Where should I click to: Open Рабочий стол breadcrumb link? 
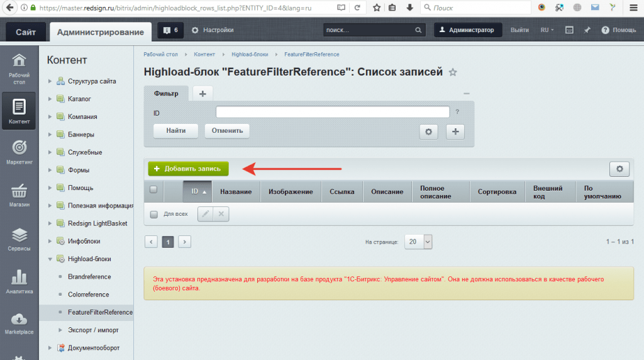tap(160, 54)
